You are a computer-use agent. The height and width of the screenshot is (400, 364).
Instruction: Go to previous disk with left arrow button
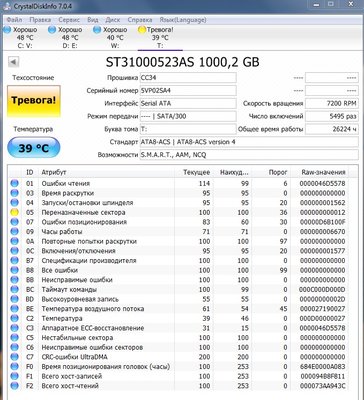point(14,62)
